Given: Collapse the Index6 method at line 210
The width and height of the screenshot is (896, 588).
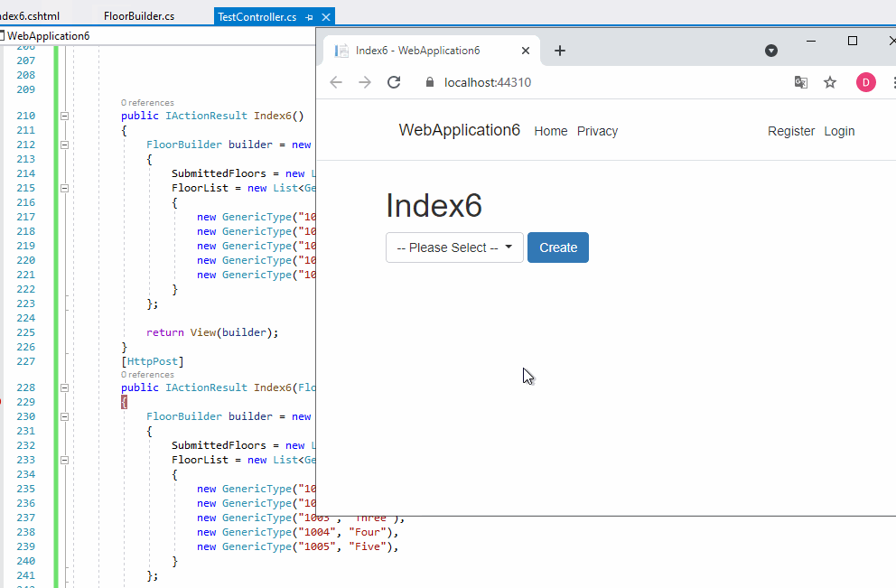Looking at the screenshot, I should 64,116.
